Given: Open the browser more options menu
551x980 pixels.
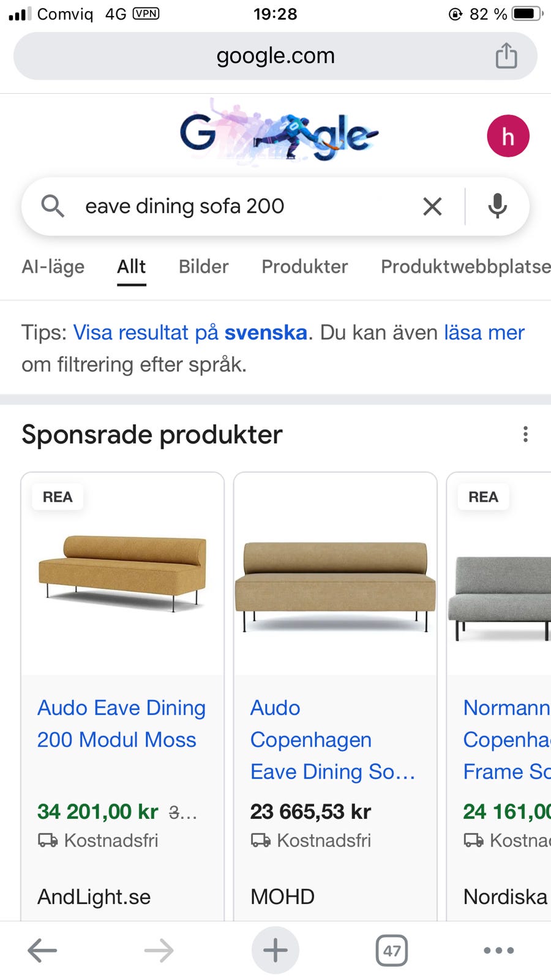Looking at the screenshot, I should click(498, 950).
